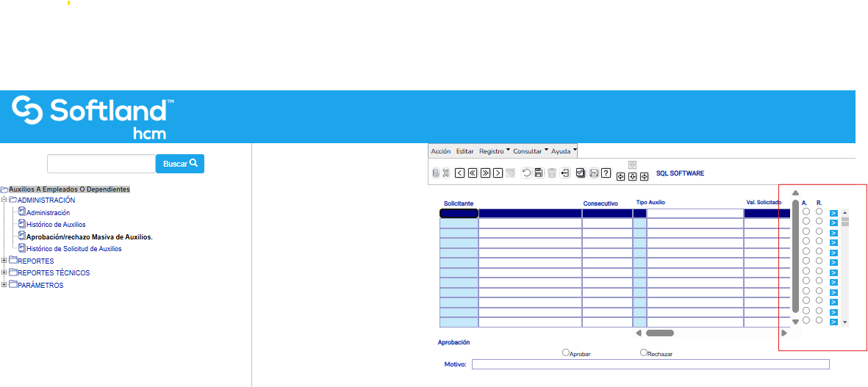Click the previous record single-arrow icon
Image resolution: width=868 pixels, height=387 pixels.
point(459,173)
